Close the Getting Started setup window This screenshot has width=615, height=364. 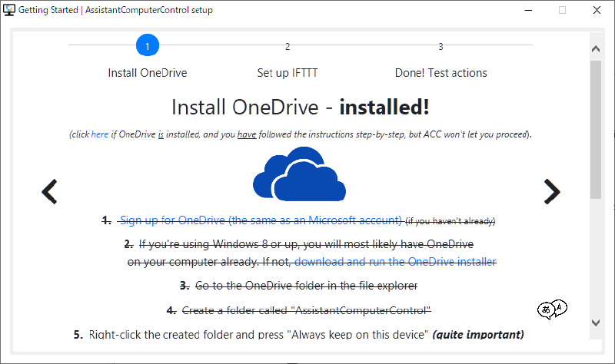click(597, 11)
